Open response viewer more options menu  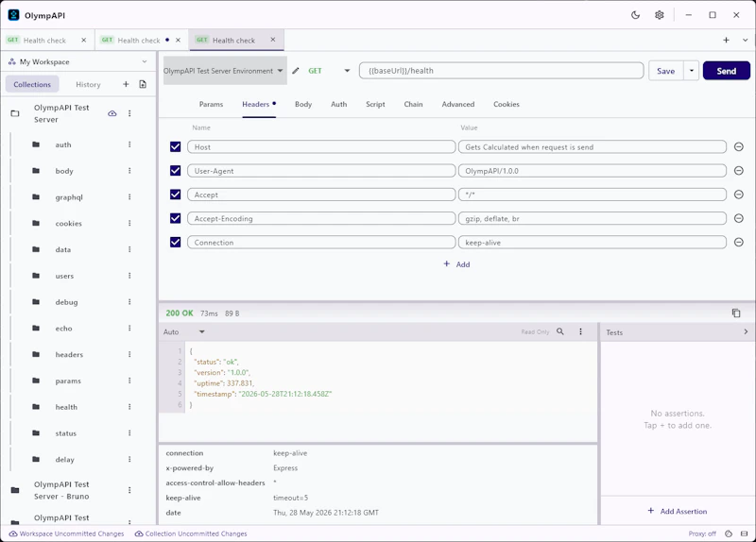click(x=580, y=331)
